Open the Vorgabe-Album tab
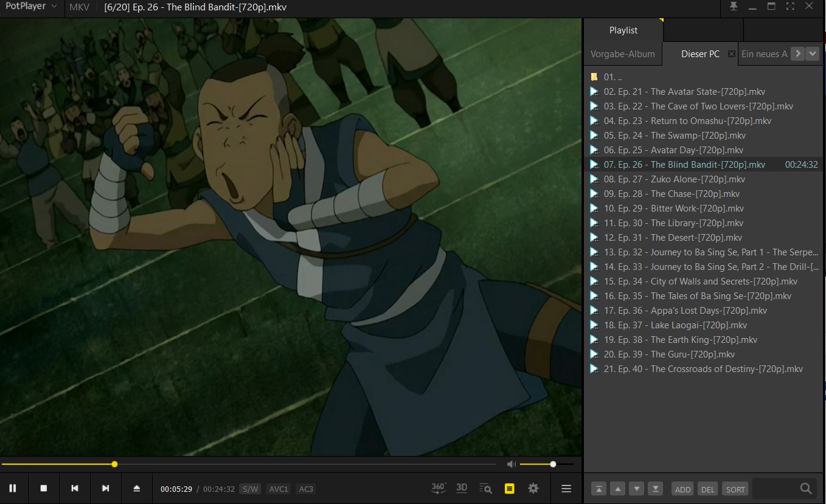This screenshot has width=826, height=504. [x=623, y=54]
